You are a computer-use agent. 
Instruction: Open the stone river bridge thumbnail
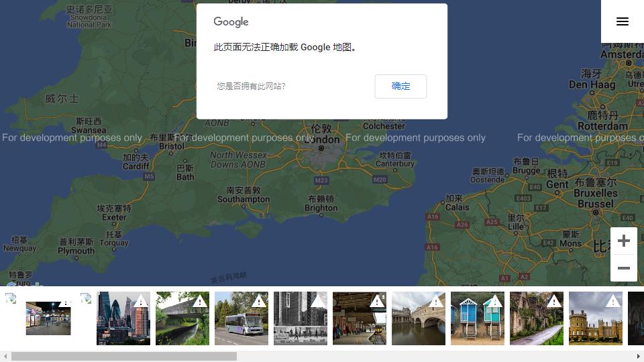click(419, 318)
